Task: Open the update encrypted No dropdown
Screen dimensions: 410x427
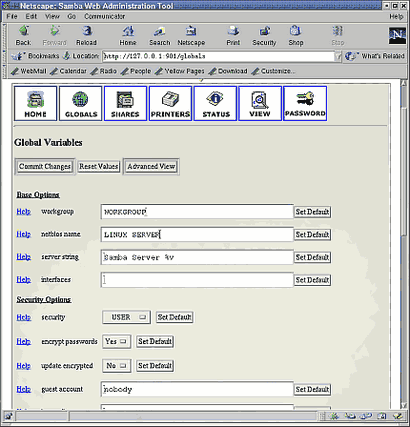Action: (x=116, y=366)
